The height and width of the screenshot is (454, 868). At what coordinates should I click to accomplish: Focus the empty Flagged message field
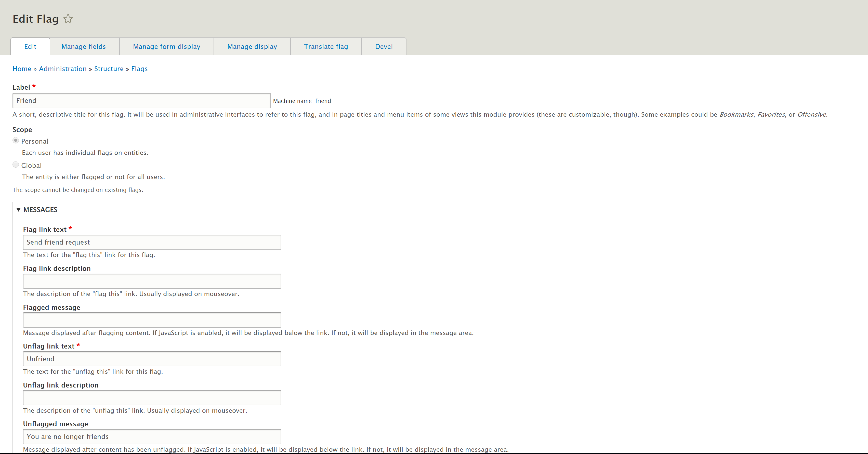[x=152, y=320]
